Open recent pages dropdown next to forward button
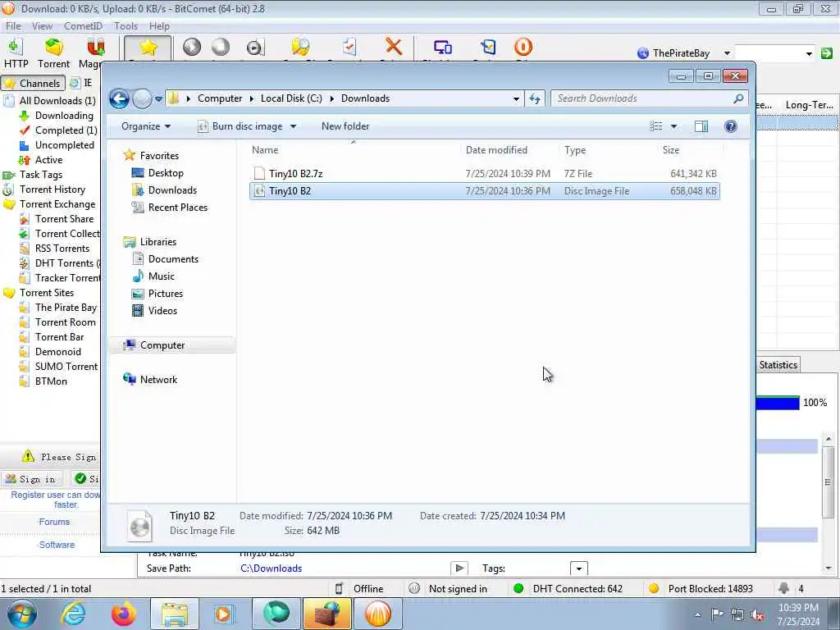840x630 pixels. pos(158,99)
